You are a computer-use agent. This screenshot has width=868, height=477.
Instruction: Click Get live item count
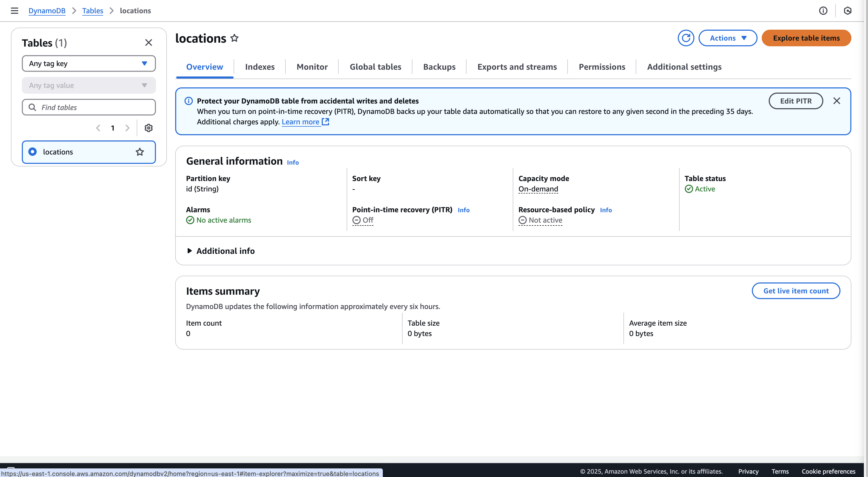[796, 291]
